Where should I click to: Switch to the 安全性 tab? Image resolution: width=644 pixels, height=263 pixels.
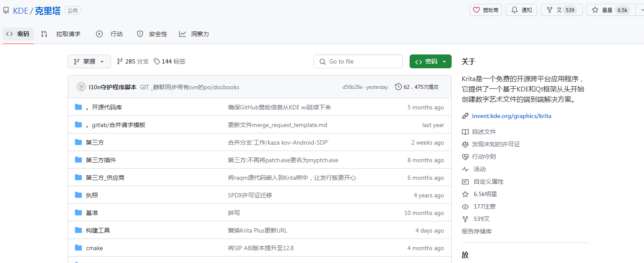(x=152, y=34)
